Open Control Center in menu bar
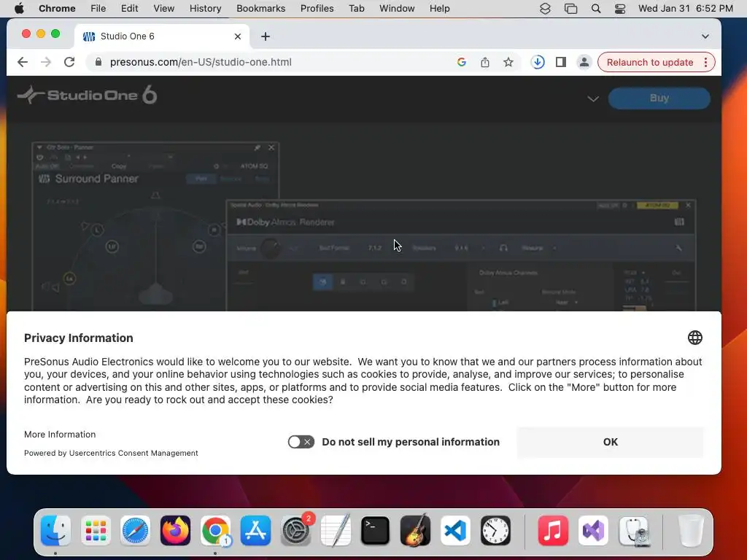The image size is (747, 560). (x=620, y=8)
